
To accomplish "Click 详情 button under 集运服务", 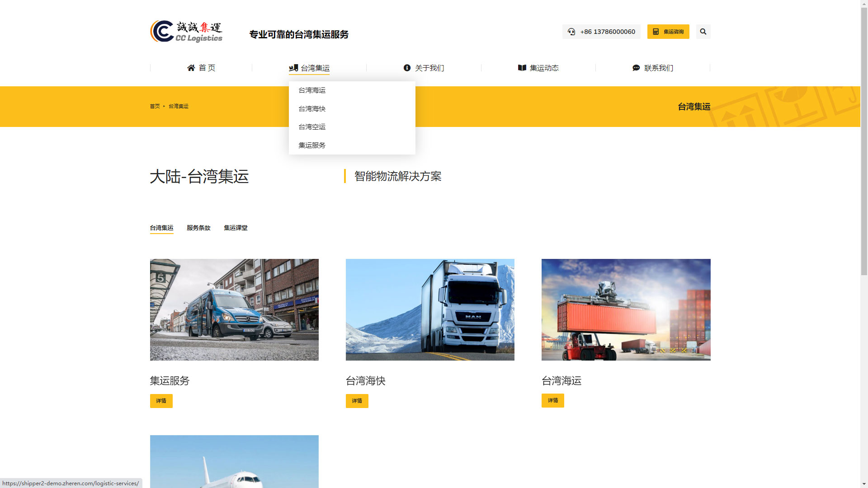I will (161, 401).
